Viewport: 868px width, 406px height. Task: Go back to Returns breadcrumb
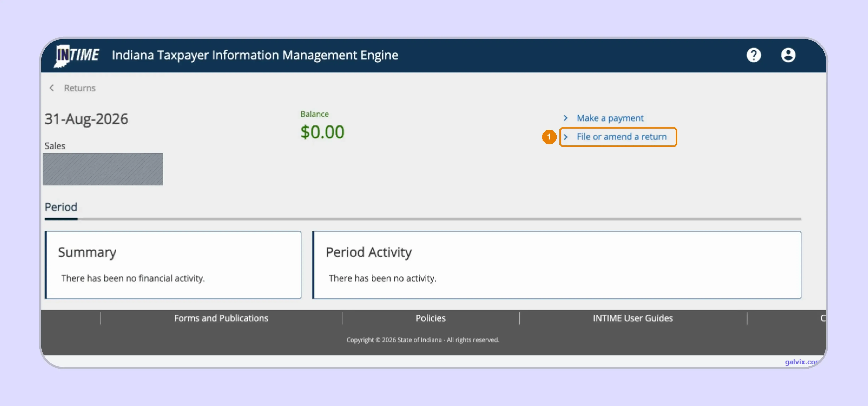pyautogui.click(x=80, y=88)
